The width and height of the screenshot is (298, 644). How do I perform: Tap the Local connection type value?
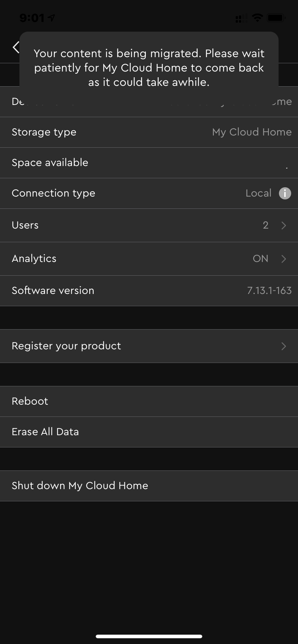click(x=258, y=193)
